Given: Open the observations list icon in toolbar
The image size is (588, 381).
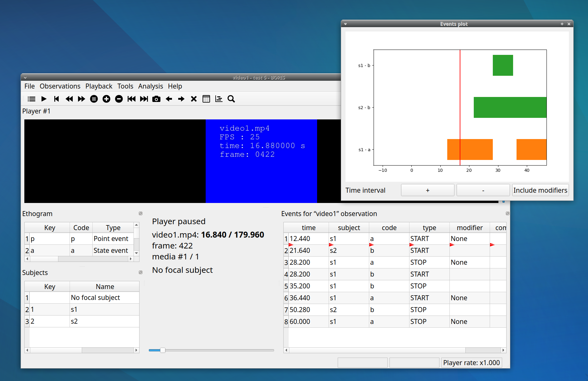Looking at the screenshot, I should click(32, 99).
